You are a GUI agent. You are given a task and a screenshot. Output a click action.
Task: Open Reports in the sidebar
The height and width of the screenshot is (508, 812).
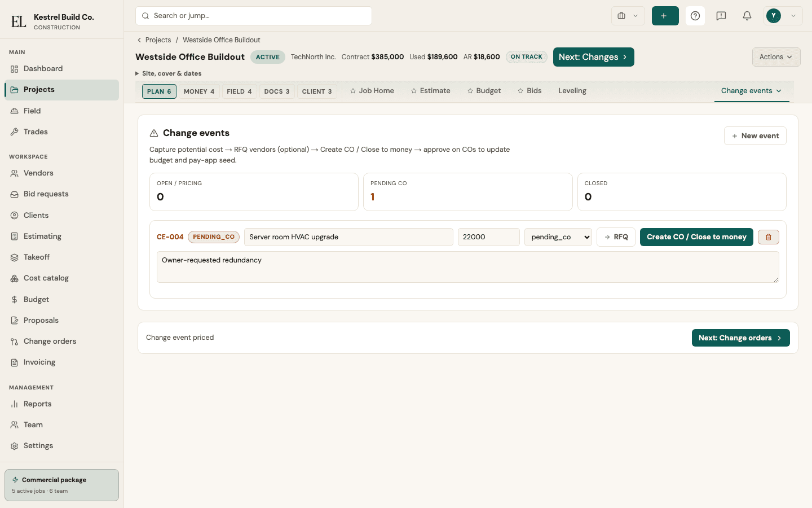coord(62,404)
